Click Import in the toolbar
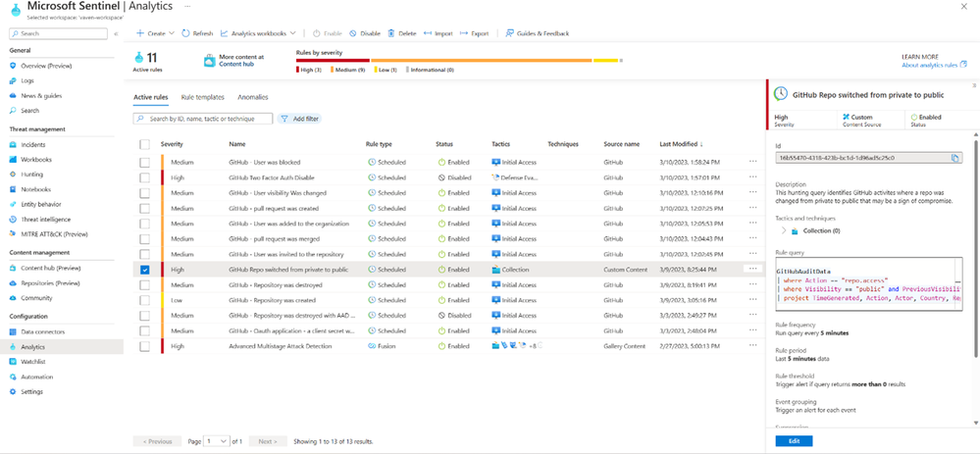The image size is (980, 454). tap(438, 33)
